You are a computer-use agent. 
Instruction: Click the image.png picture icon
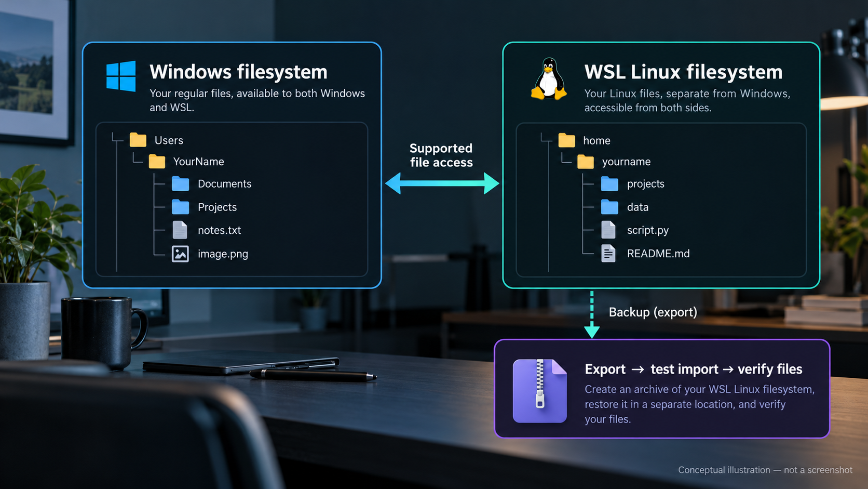(180, 254)
